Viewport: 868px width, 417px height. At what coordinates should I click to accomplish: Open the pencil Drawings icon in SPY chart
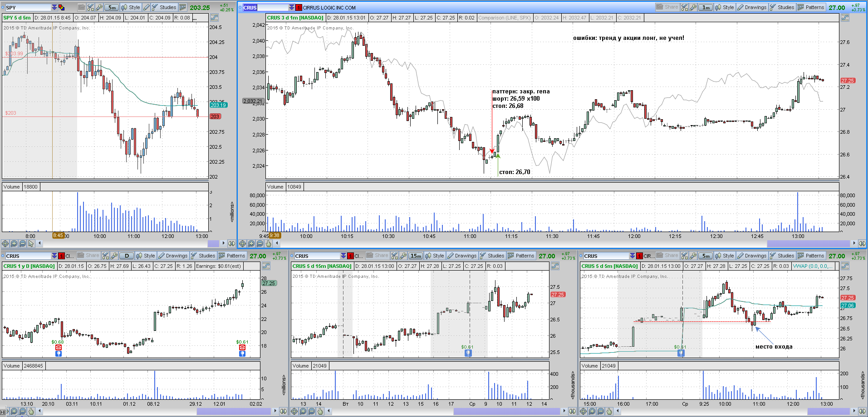pos(146,7)
